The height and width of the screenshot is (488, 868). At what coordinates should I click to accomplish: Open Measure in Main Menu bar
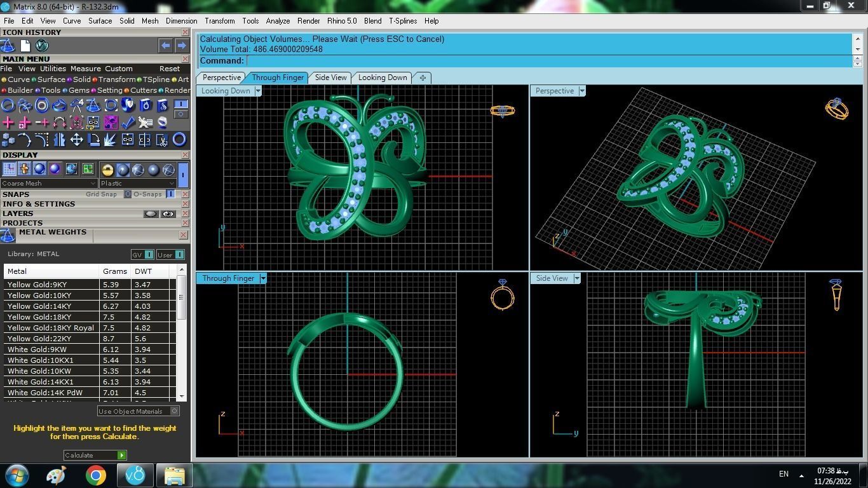(85, 69)
